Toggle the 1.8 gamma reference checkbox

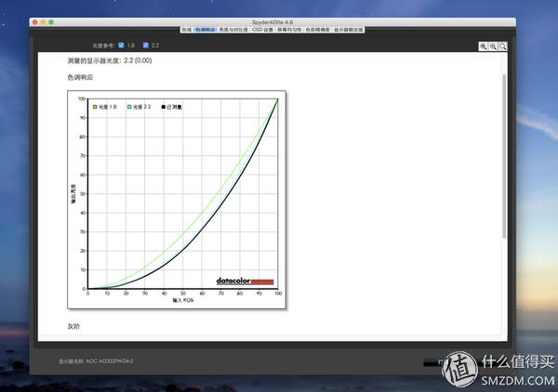click(122, 45)
